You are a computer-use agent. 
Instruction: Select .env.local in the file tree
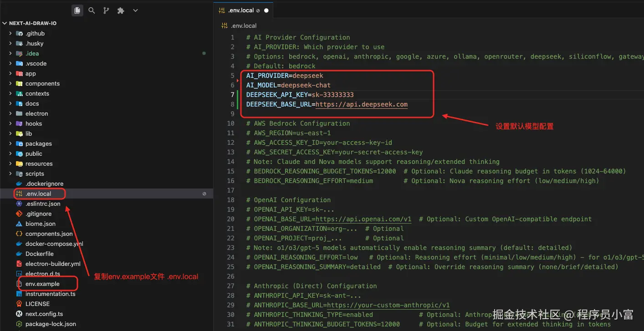[107, 194]
